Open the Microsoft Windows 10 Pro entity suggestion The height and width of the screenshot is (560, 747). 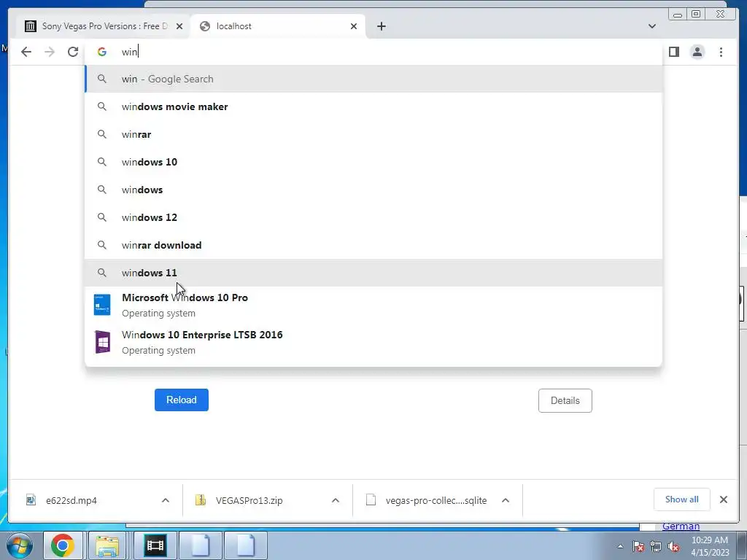point(373,306)
